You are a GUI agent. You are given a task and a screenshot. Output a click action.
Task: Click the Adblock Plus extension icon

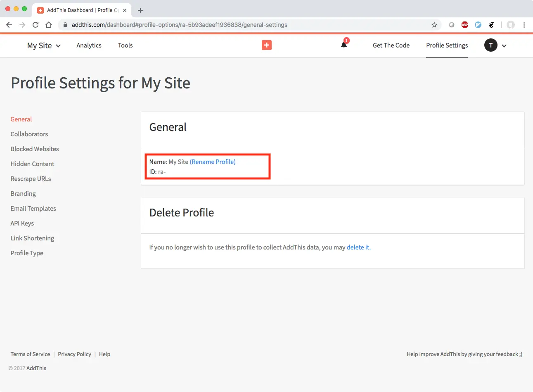point(465,25)
